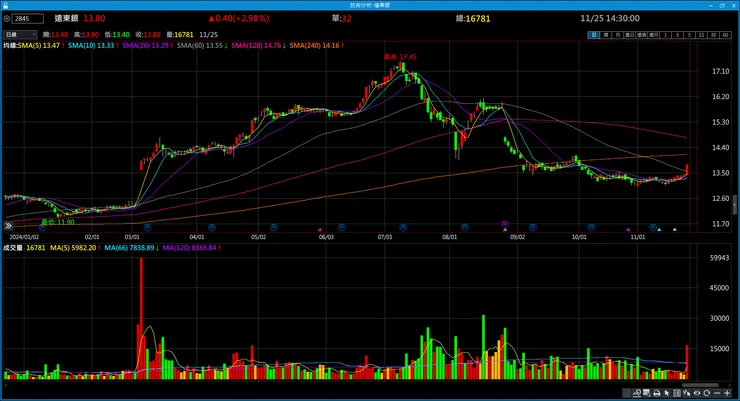Screen dimensions: 740x401
Task: Click the minus zoom-out icon
Action: click(x=717, y=393)
